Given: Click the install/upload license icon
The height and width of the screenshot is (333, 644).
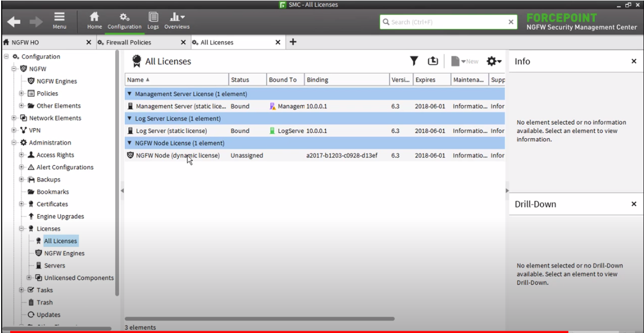Looking at the screenshot, I should [x=433, y=61].
